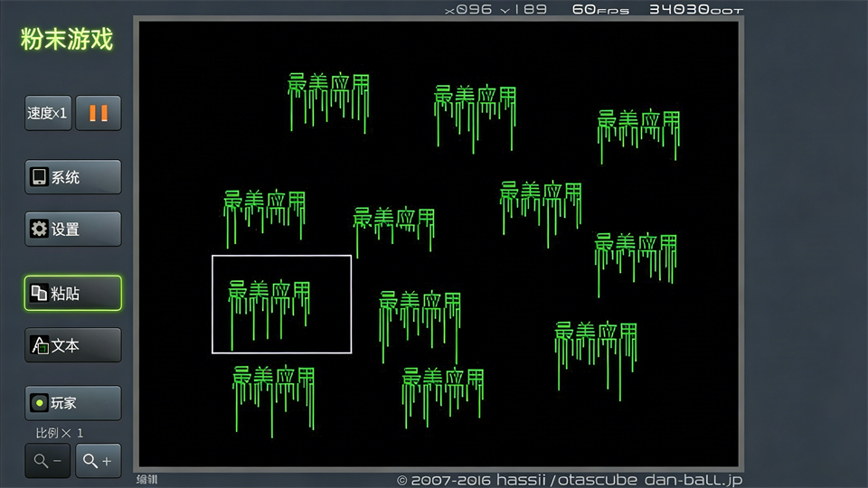This screenshot has width=868, height=488.
Task: Click the 34030 dot counter readout
Action: pyautogui.click(x=694, y=10)
